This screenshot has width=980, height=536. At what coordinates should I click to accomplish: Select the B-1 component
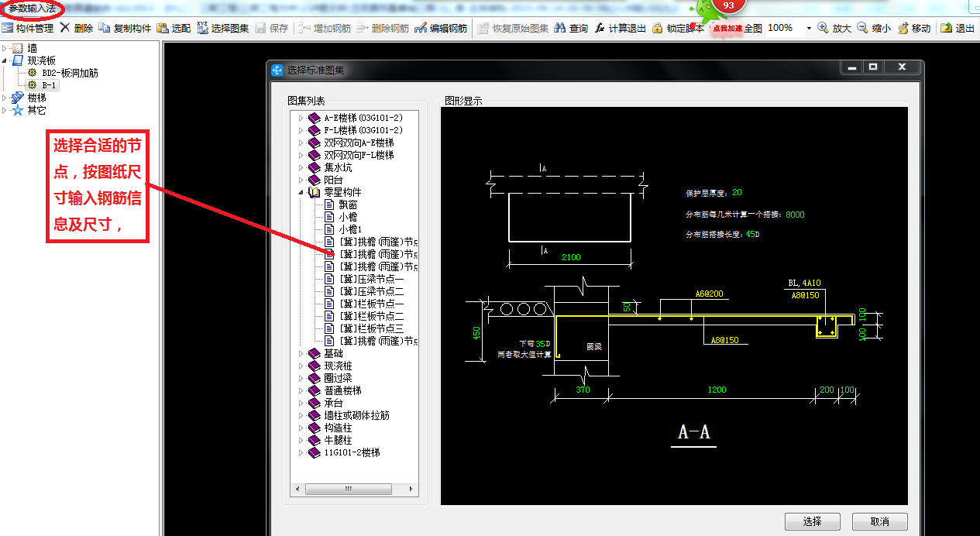(49, 85)
